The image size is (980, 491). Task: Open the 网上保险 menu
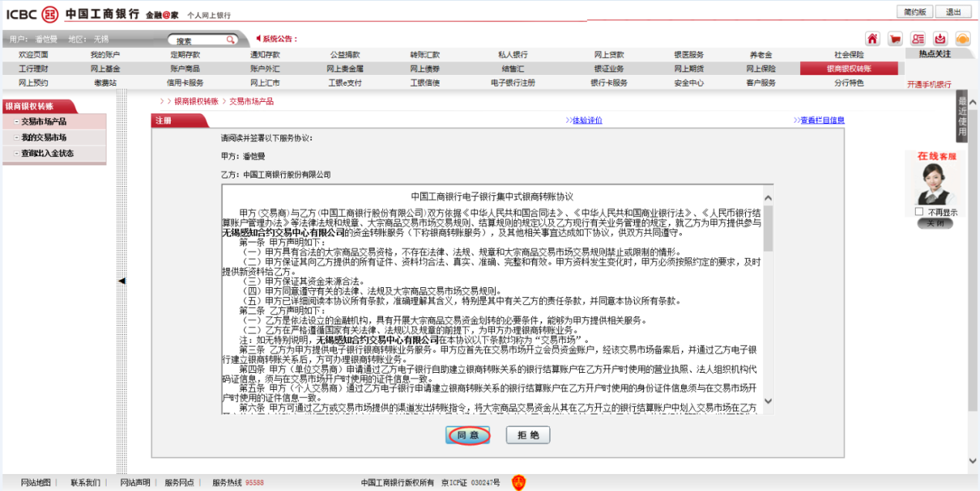coord(761,69)
